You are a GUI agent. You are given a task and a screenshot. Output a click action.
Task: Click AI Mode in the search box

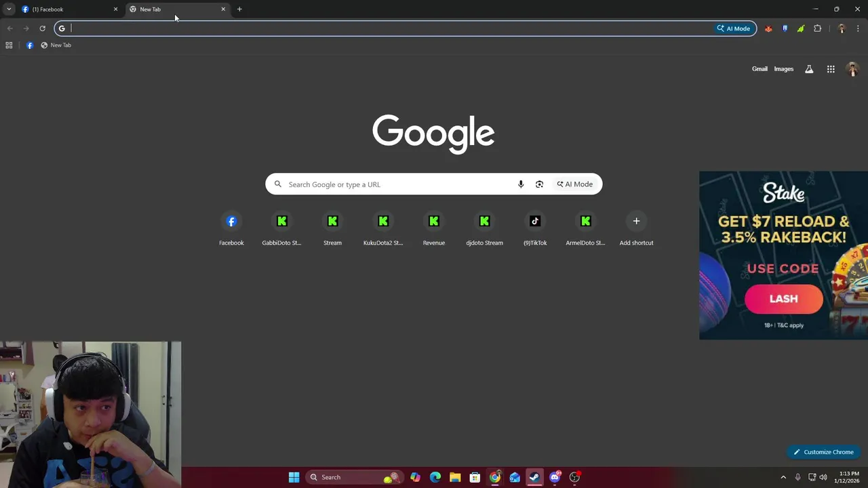[575, 184]
